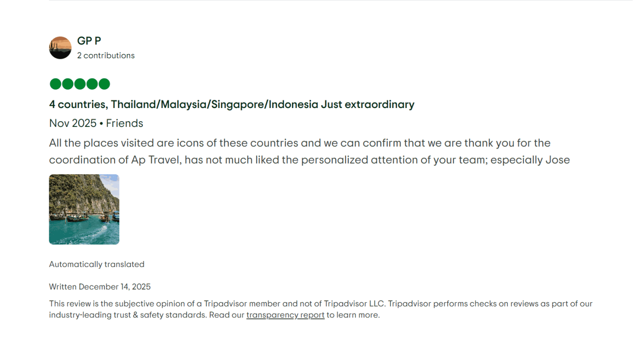Viewport: 644px width, 363px height.
Task: Open the transparency report link
Action: click(285, 315)
